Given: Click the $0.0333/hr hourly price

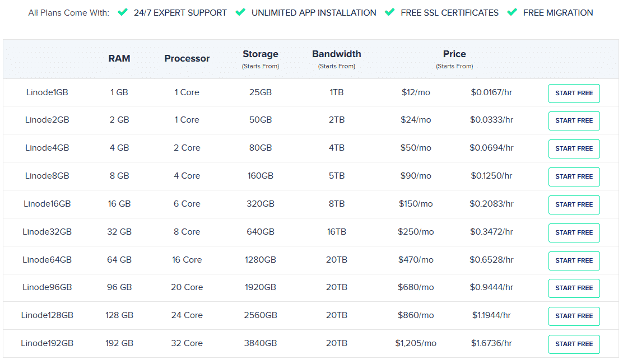Looking at the screenshot, I should point(491,119).
